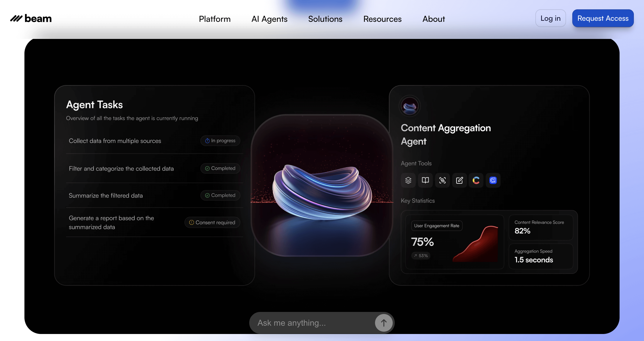Open the Platform menu
The image size is (644, 341).
(215, 19)
